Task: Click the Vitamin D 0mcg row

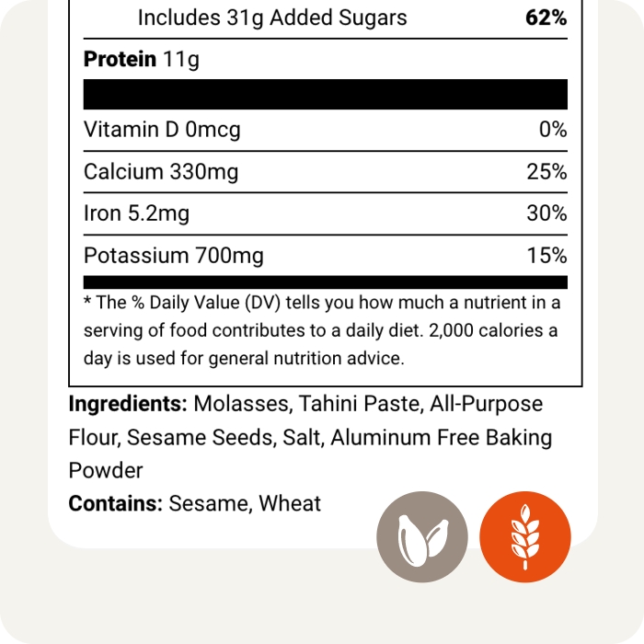Action: (x=162, y=130)
